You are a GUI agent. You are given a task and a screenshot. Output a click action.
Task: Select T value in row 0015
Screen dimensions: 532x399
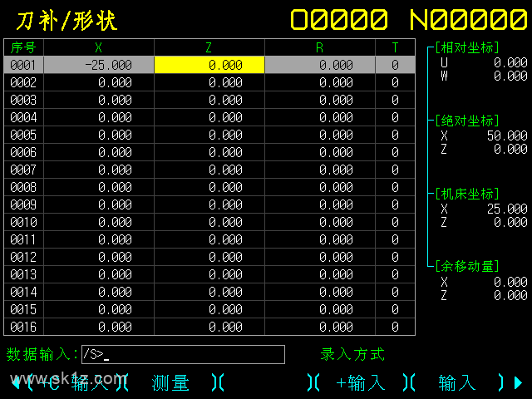[x=396, y=309]
